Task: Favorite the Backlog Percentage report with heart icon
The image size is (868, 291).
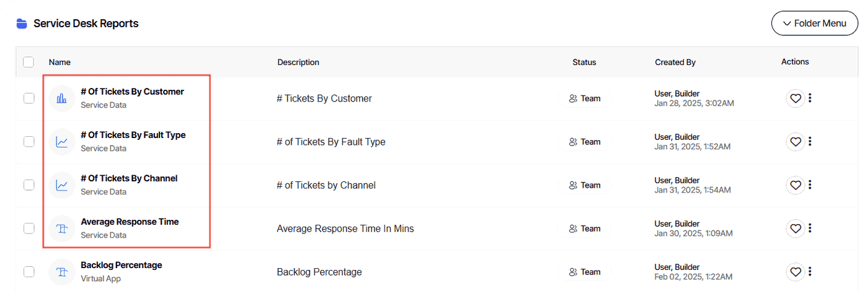Action: pos(795,272)
